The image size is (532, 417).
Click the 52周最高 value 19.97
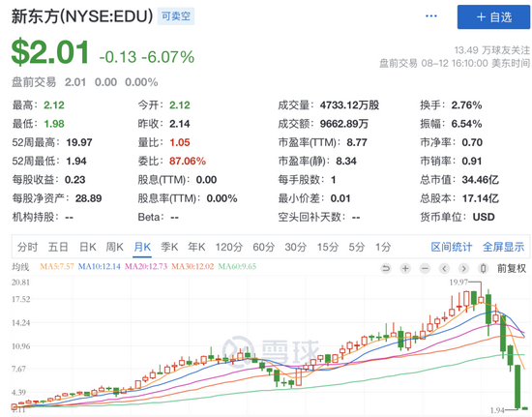[79, 142]
